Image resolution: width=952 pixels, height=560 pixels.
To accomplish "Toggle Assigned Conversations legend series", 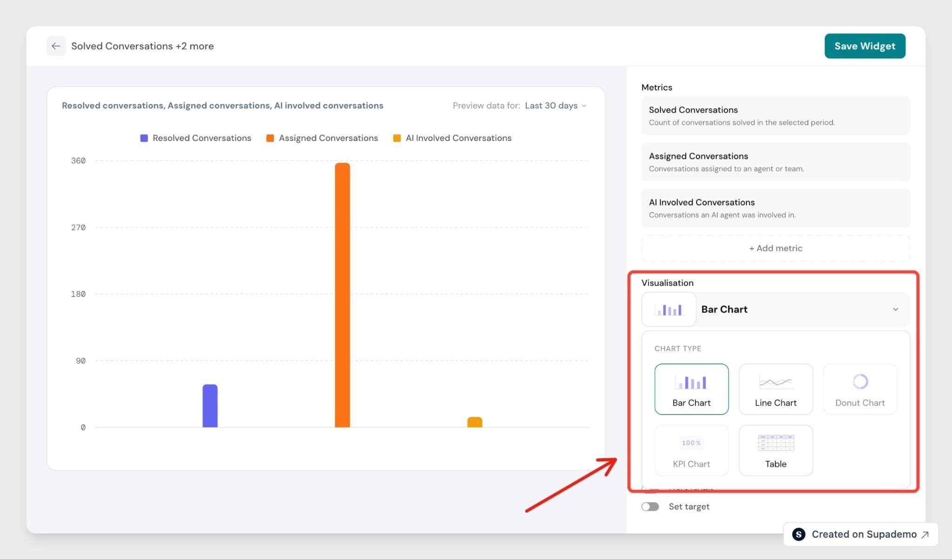I will tap(322, 138).
